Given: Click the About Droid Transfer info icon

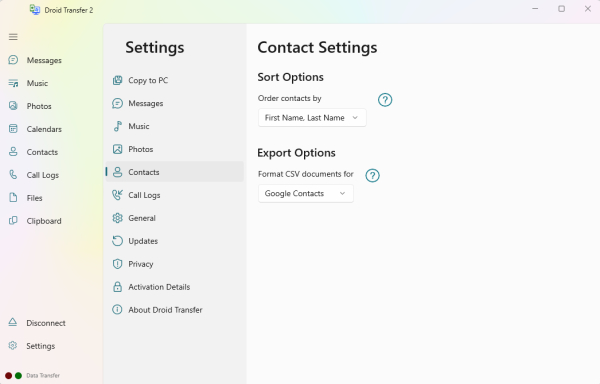Looking at the screenshot, I should click(117, 309).
